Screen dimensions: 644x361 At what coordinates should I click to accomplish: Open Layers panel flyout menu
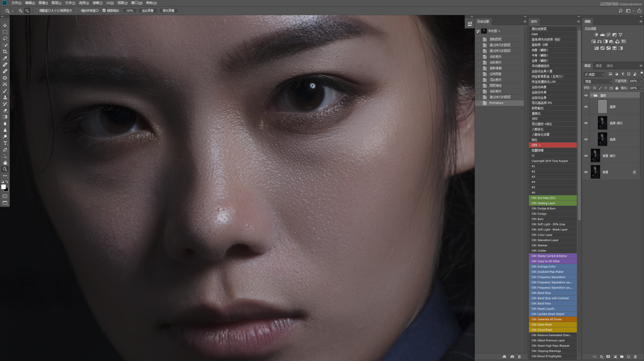641,66
